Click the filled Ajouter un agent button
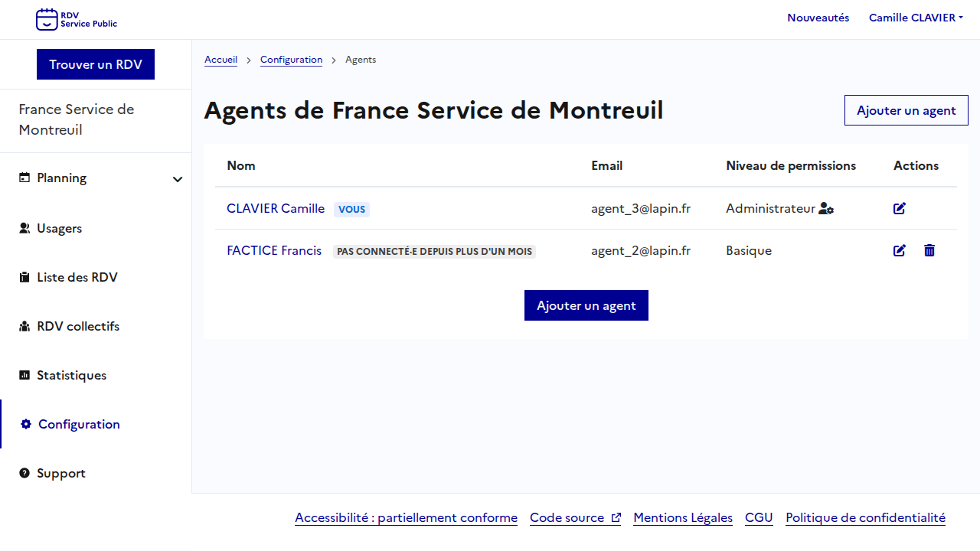Viewport: 980px width, 551px height. (x=586, y=305)
